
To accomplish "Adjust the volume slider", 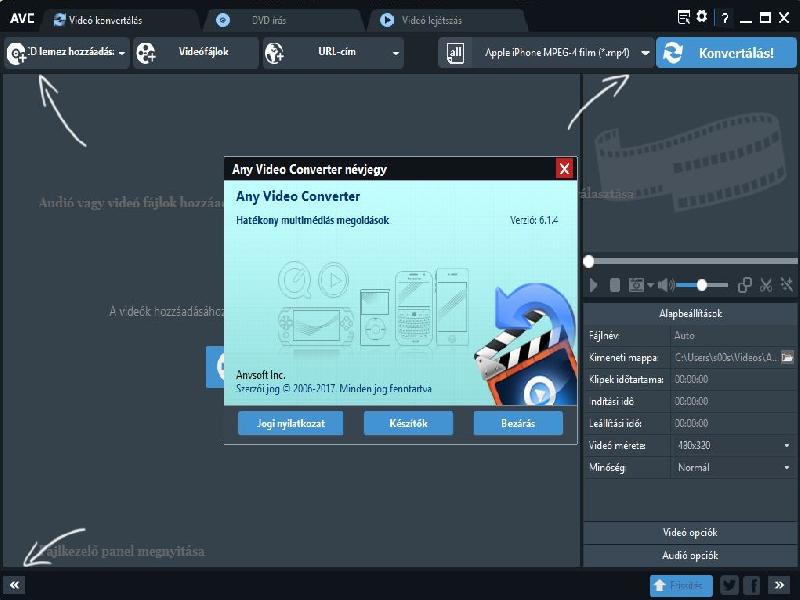I will [702, 285].
